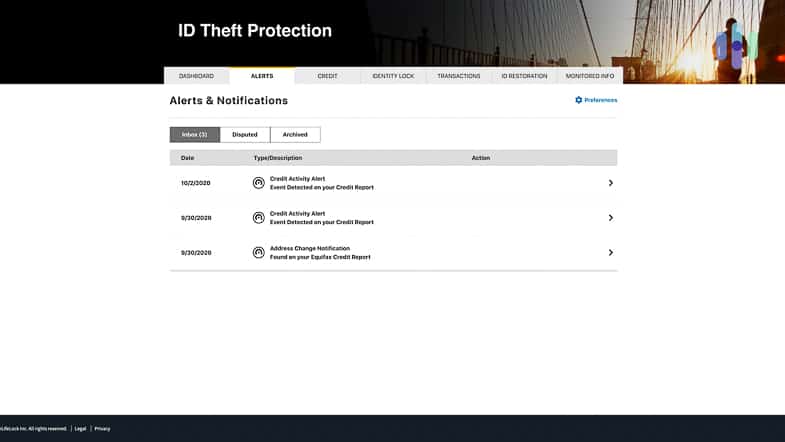Click alert icon for 9/30/2020 Credit Activity Alert
This screenshot has width=785, height=442.
click(x=259, y=218)
